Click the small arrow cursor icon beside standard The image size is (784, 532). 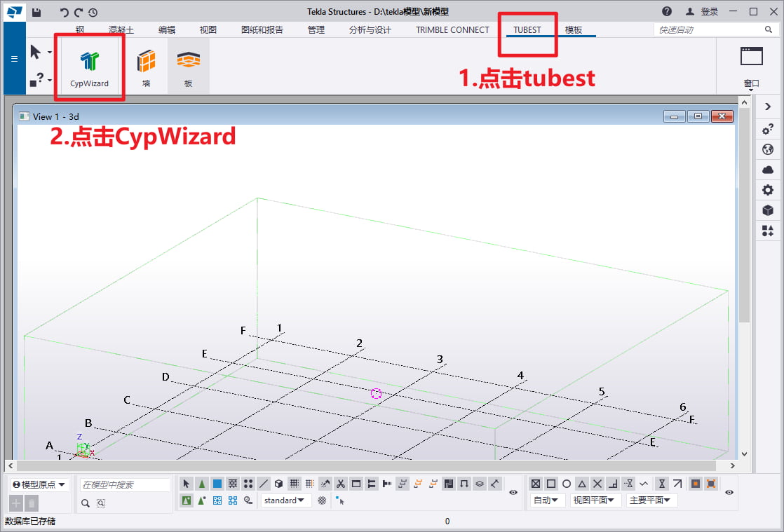pyautogui.click(x=340, y=500)
